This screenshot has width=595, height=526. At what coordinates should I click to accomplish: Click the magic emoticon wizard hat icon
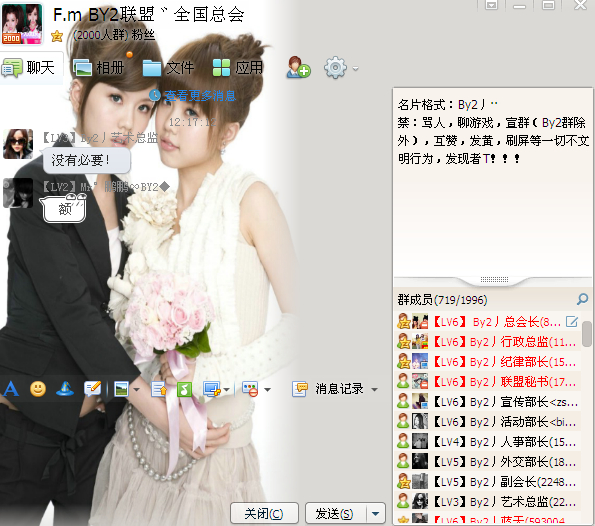pyautogui.click(x=65, y=389)
